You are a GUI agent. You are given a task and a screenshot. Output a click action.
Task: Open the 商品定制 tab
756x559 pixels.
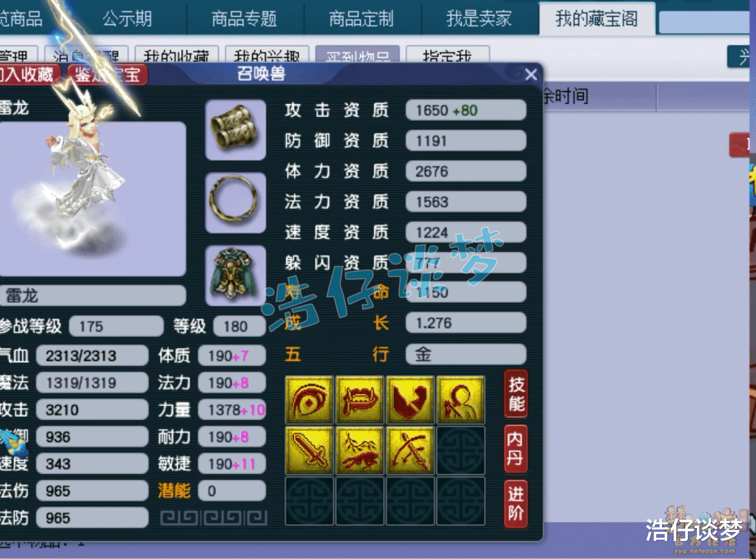tap(361, 18)
